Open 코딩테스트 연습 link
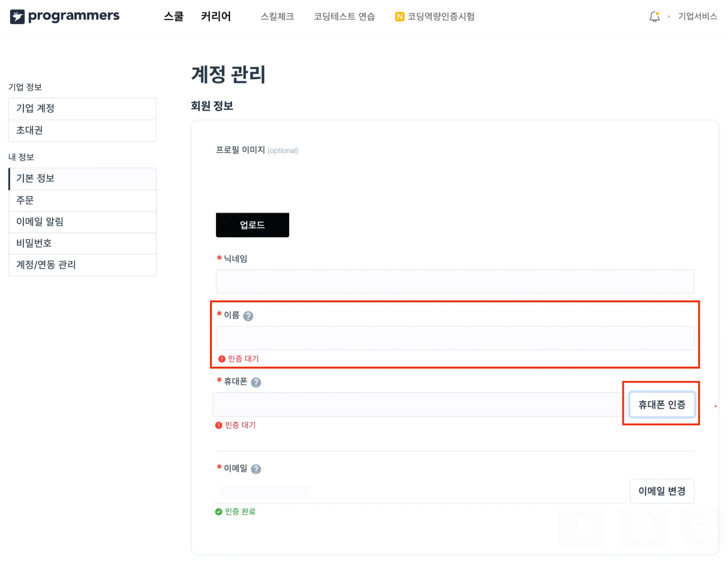Screen dimensions: 728x573 pyautogui.click(x=344, y=17)
